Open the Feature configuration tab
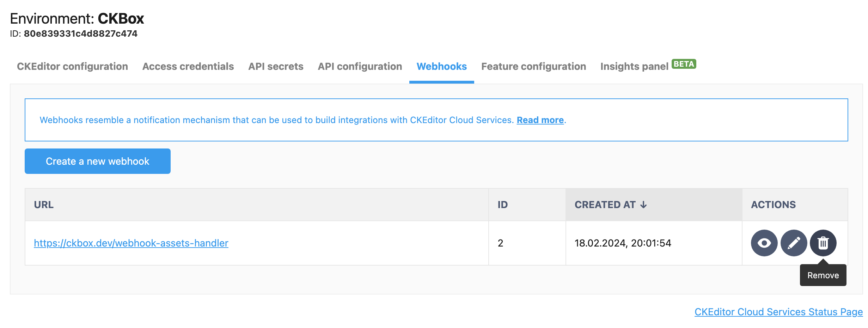The width and height of the screenshot is (868, 328). 533,67
